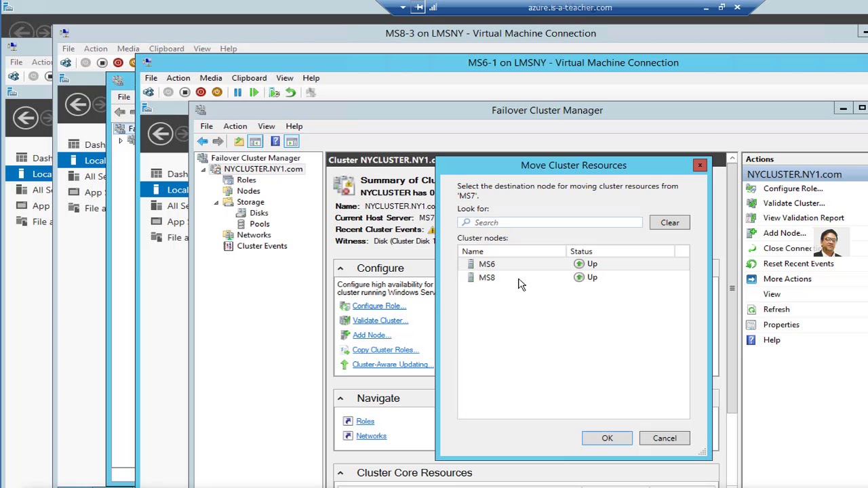
Task: Select Failover Cluster Manager root tree item
Action: (256, 158)
